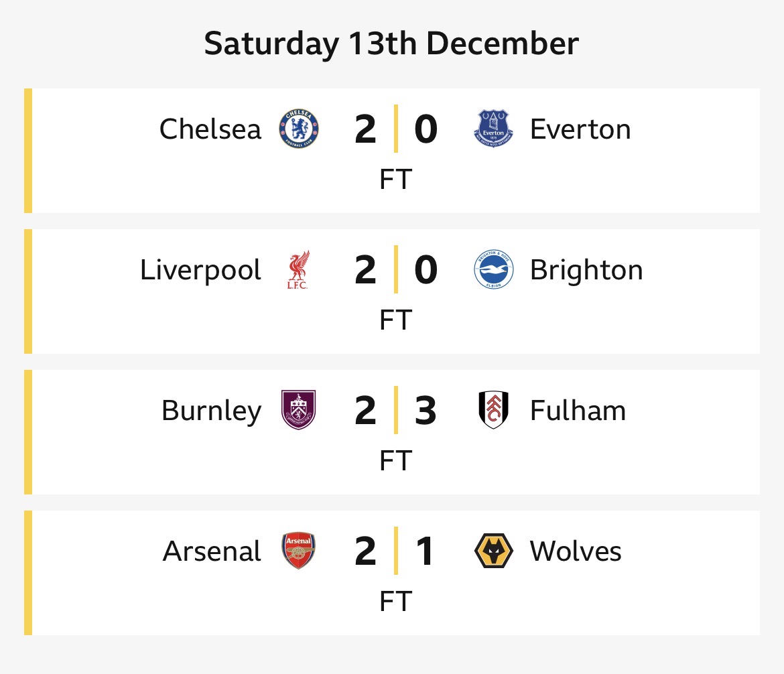Open the Burnley team name link
Viewport: 784px width, 674px height.
click(211, 411)
